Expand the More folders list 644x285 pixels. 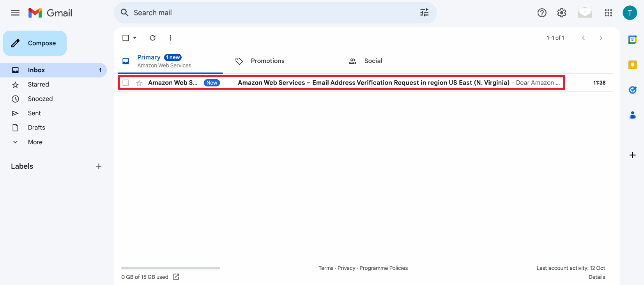(x=35, y=142)
